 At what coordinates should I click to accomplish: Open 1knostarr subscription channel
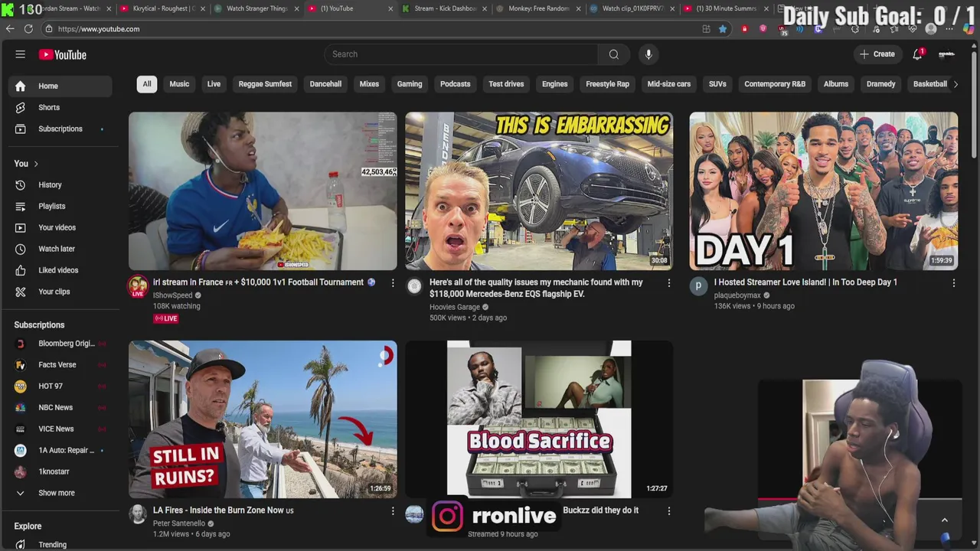60,472
